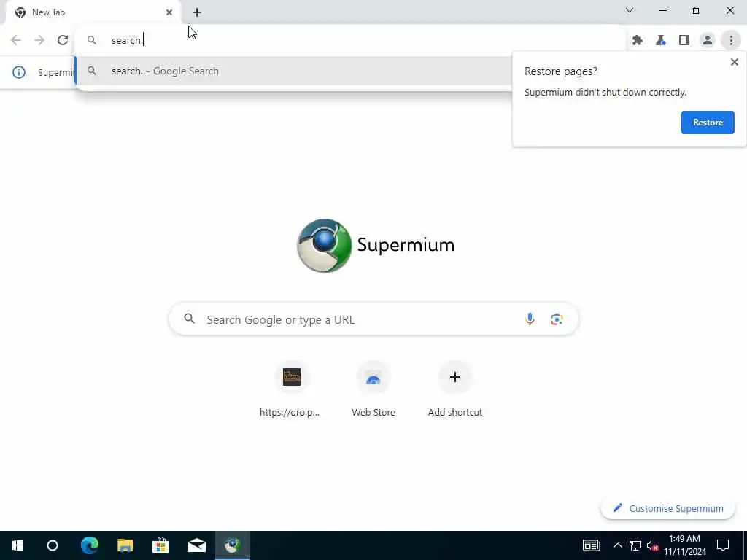
Task: Click the muted volume tray icon
Action: (653, 545)
